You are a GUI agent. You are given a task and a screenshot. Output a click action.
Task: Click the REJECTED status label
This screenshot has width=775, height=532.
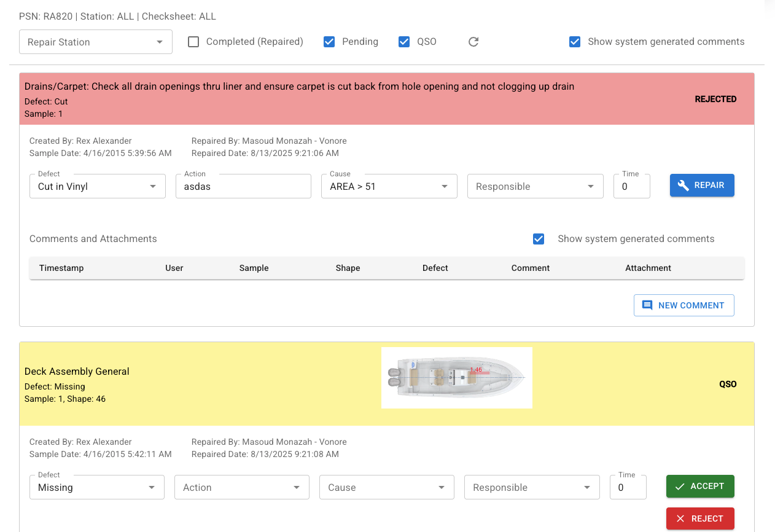715,99
